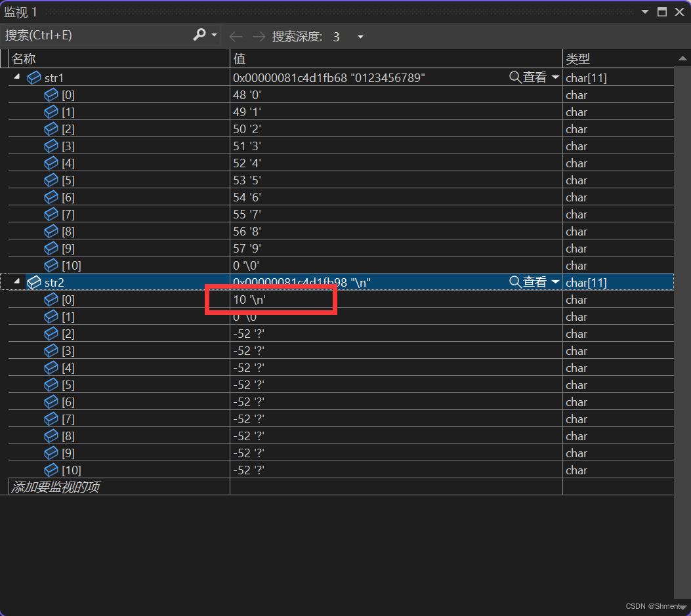Click 添加要监视的项 to add watch item
Viewport: 691px width, 616px height.
point(56,487)
